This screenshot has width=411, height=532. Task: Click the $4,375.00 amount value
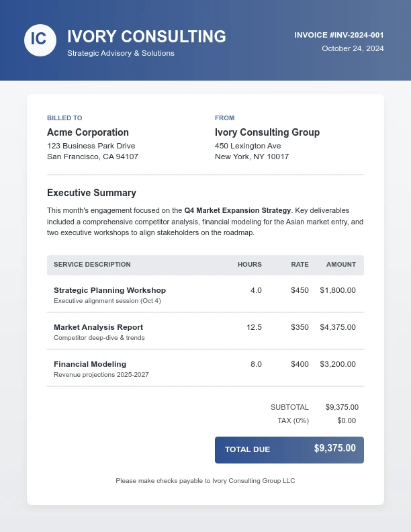click(338, 327)
